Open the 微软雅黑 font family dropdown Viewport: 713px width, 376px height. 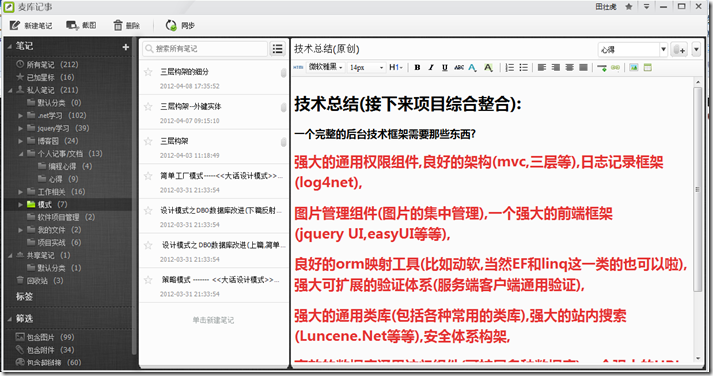tap(326, 67)
